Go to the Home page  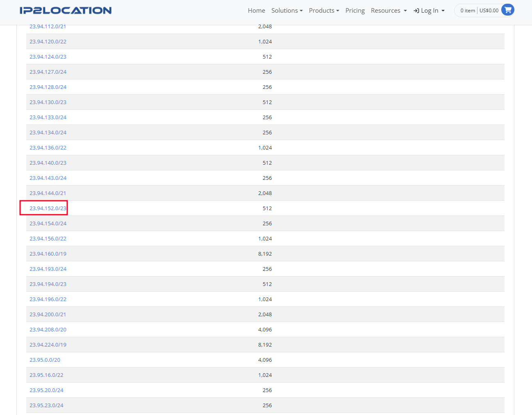[x=256, y=11]
